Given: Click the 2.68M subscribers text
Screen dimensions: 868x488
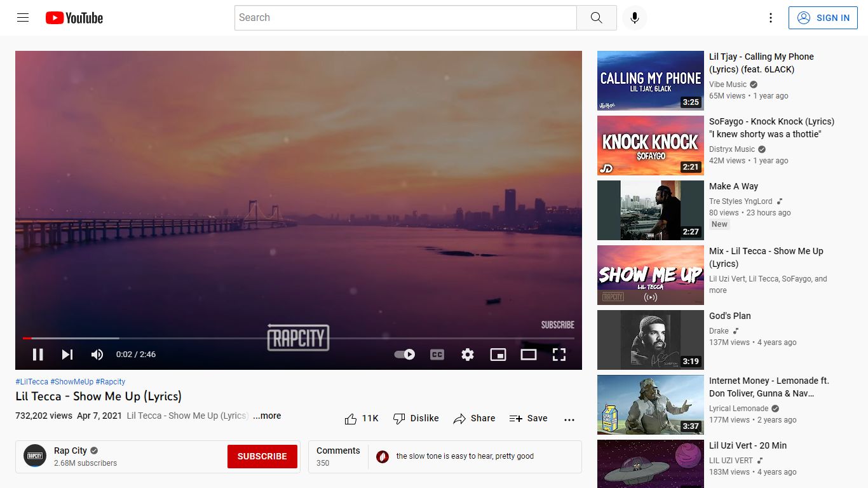Looking at the screenshot, I should coord(85,463).
